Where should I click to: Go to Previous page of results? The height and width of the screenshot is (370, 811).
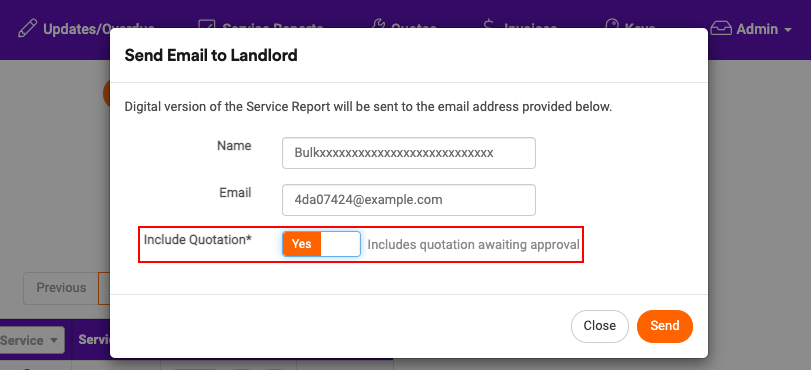(x=61, y=288)
